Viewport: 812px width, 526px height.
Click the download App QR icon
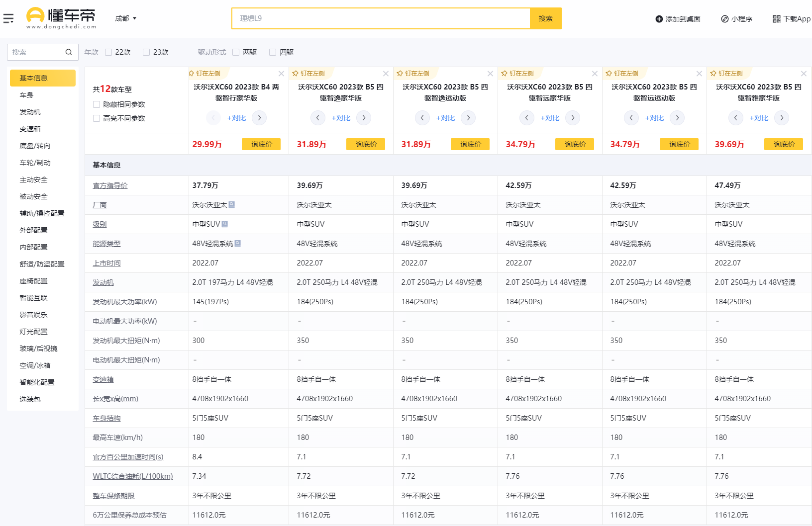point(776,19)
